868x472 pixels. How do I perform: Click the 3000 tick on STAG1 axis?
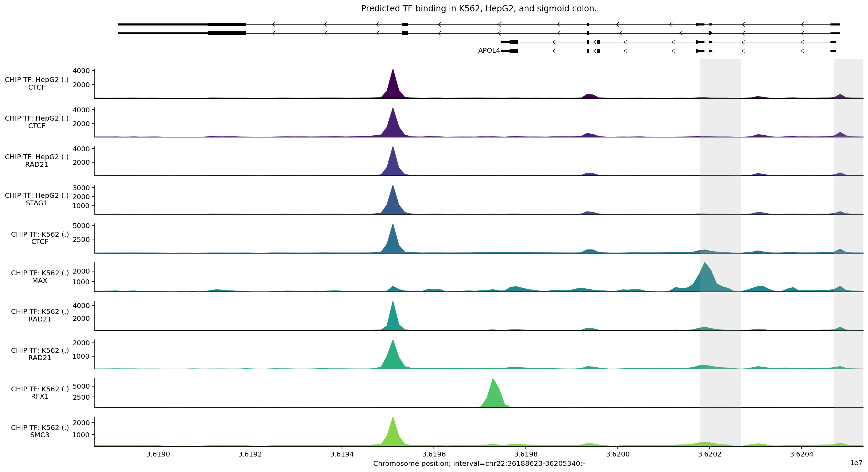81,188
